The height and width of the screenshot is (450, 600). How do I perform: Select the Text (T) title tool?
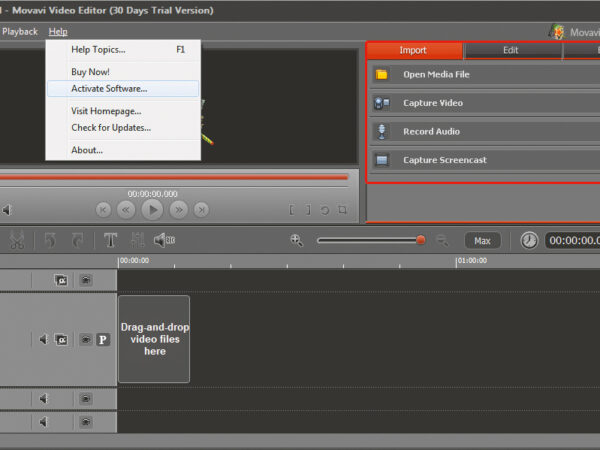(110, 240)
